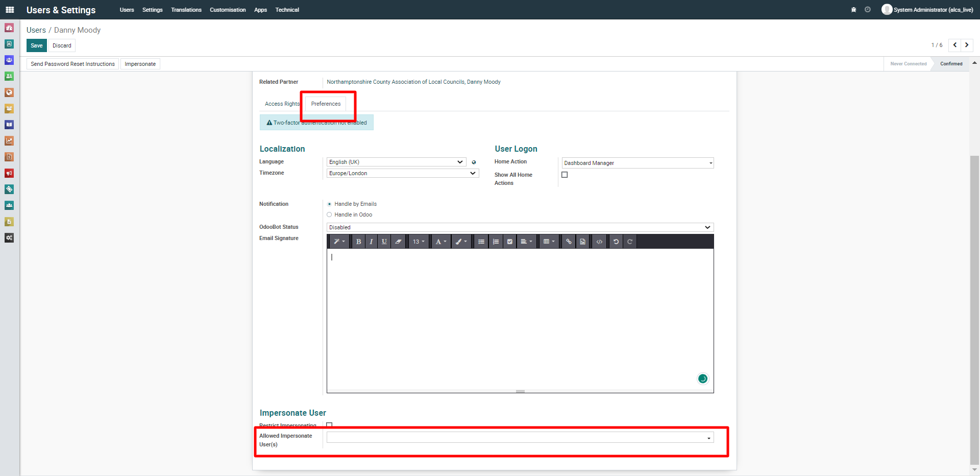Tick the Show All Home Actions checkbox
980x476 pixels.
(x=565, y=175)
